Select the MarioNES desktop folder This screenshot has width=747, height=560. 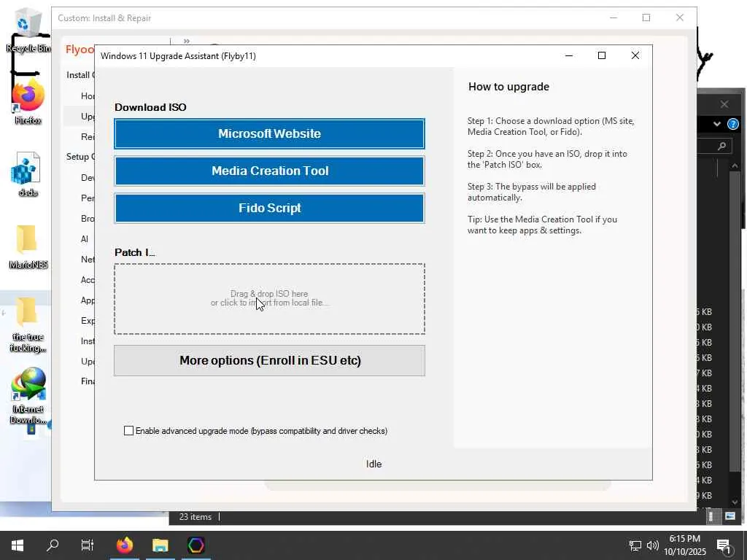click(x=28, y=246)
